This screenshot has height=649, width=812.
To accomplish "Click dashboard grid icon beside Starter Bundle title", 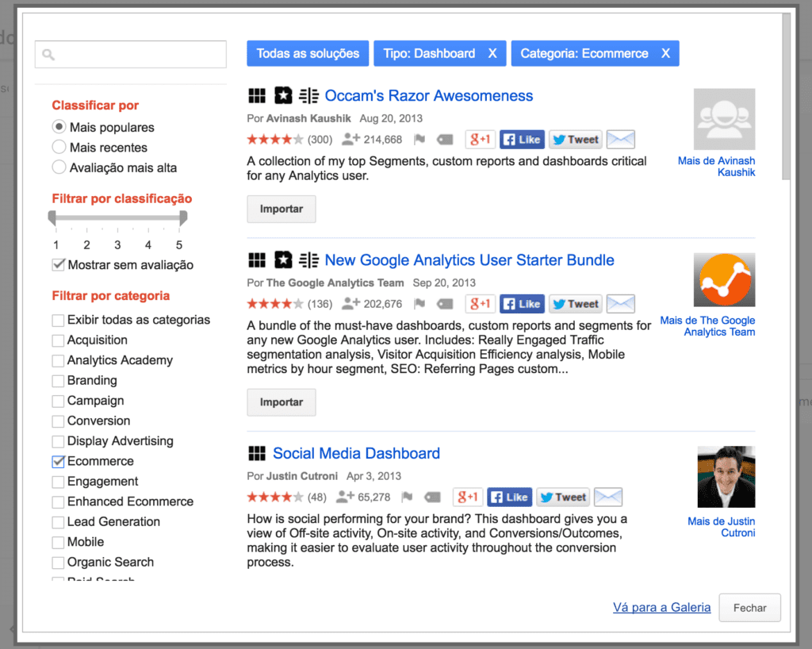I will 257,260.
